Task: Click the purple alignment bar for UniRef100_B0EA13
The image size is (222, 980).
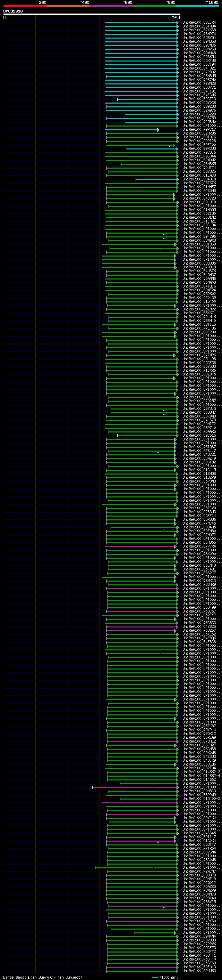Action: [x=143, y=967]
